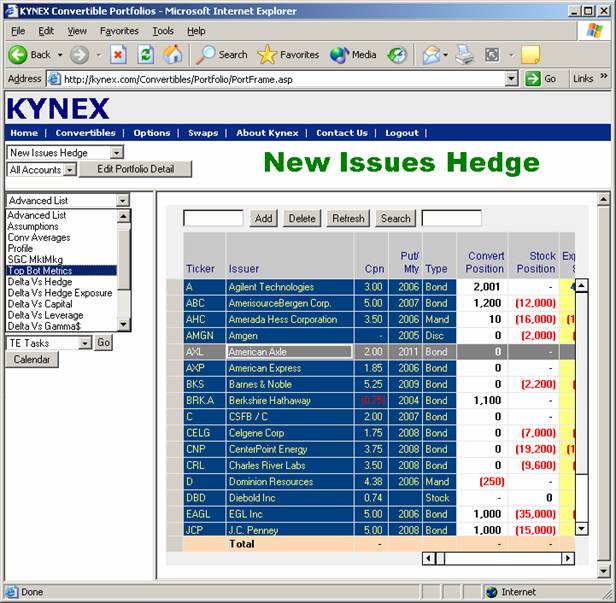Click the page icon in the Address bar
616x603 pixels.
pyautogui.click(x=54, y=79)
